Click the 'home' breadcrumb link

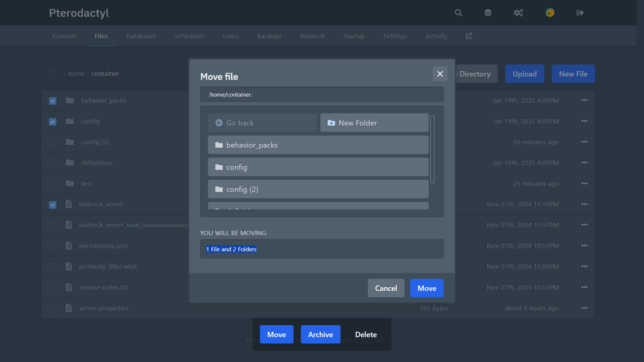tap(77, 74)
